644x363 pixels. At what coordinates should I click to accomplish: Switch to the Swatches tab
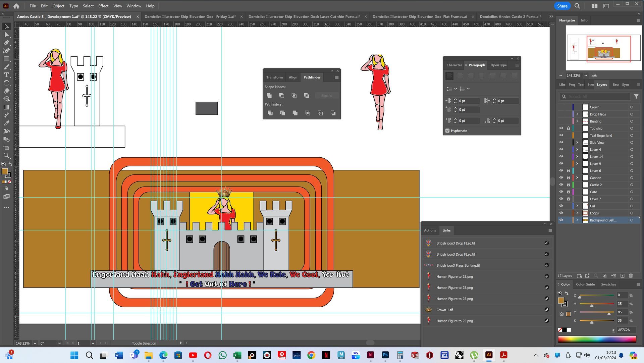click(608, 284)
